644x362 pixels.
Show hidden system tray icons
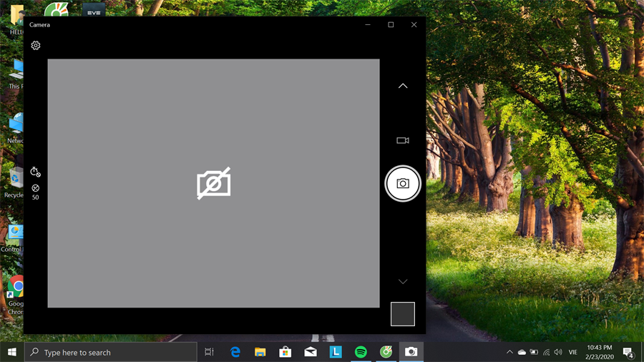click(x=509, y=352)
